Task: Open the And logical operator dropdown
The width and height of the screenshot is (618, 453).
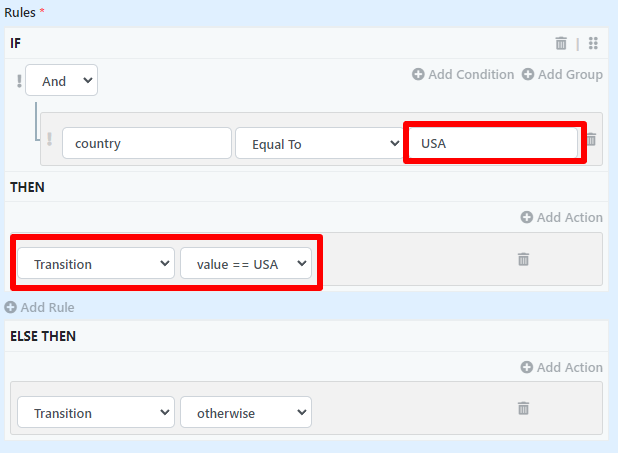Action: coord(61,81)
